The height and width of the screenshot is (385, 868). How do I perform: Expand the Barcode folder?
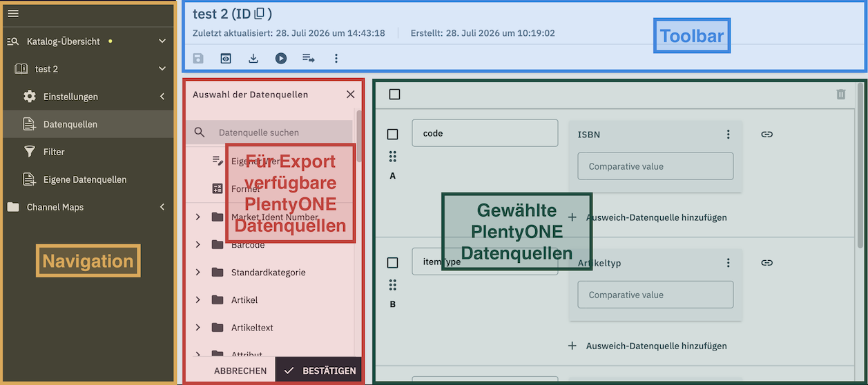click(x=198, y=245)
